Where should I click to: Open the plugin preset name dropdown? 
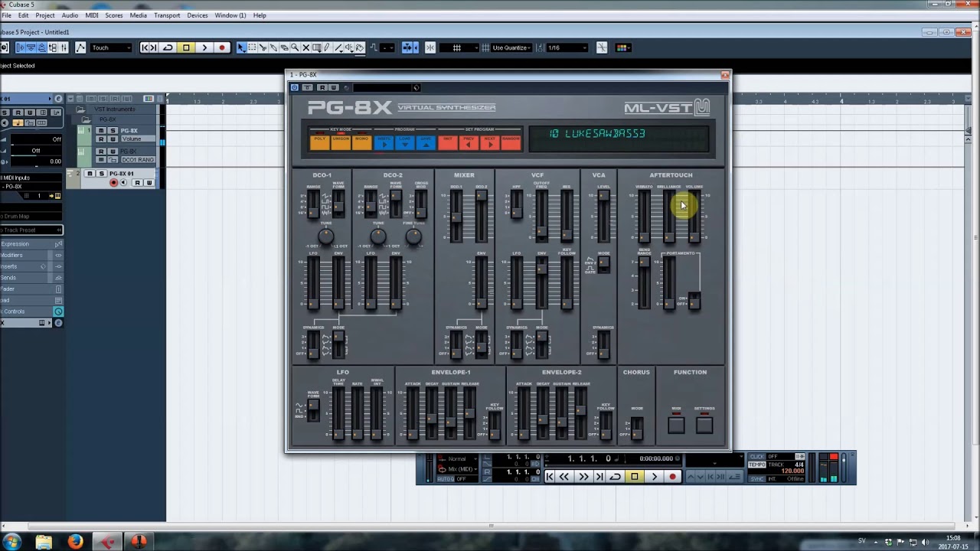[x=387, y=87]
